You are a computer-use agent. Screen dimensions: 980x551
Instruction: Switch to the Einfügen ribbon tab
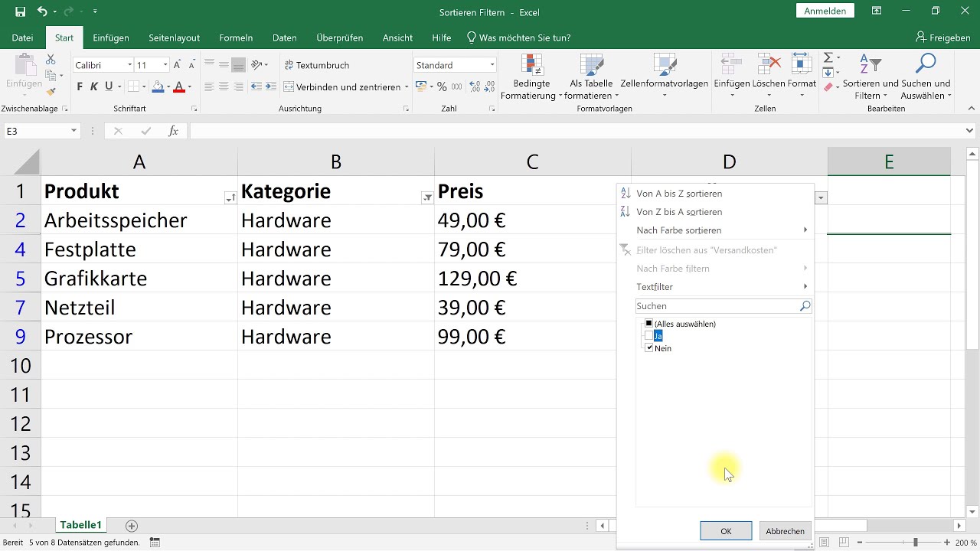point(111,37)
